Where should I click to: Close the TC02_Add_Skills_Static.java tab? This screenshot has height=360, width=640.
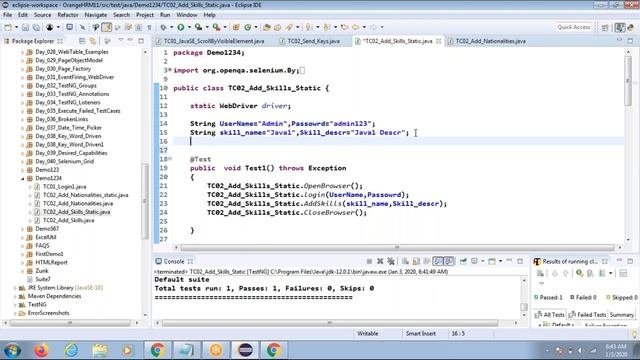[438, 41]
